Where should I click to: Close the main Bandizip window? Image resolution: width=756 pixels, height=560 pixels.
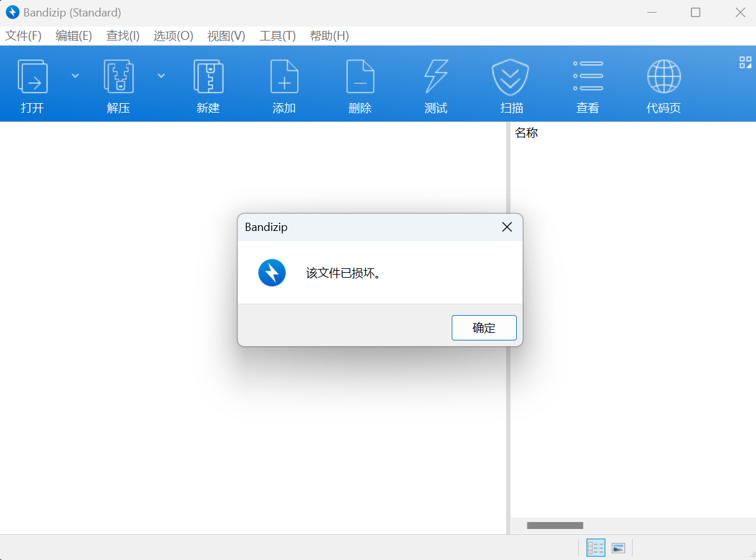[740, 13]
